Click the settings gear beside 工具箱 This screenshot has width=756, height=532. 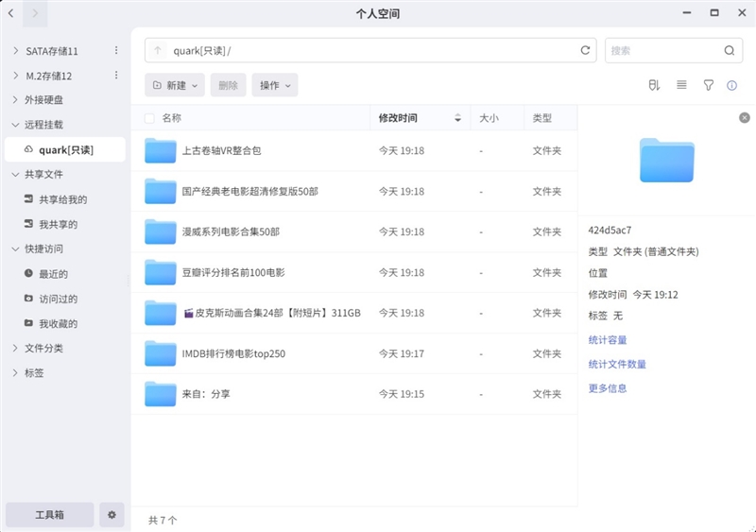click(112, 515)
